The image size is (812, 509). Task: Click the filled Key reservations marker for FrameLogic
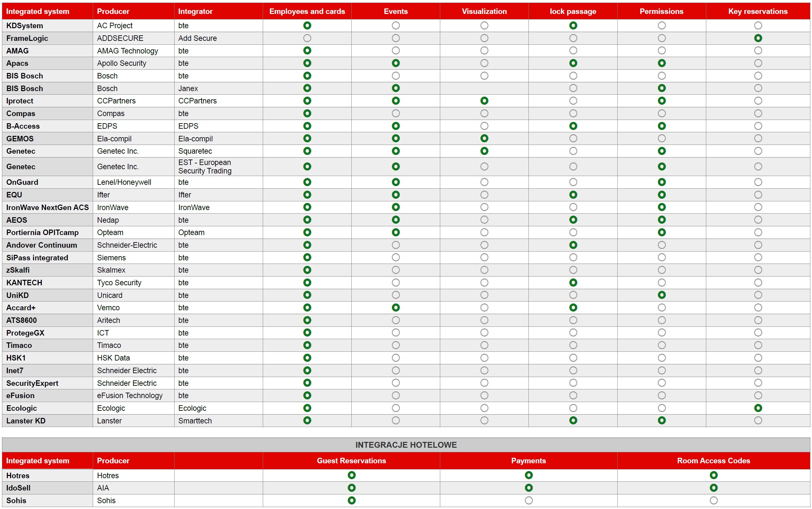758,38
